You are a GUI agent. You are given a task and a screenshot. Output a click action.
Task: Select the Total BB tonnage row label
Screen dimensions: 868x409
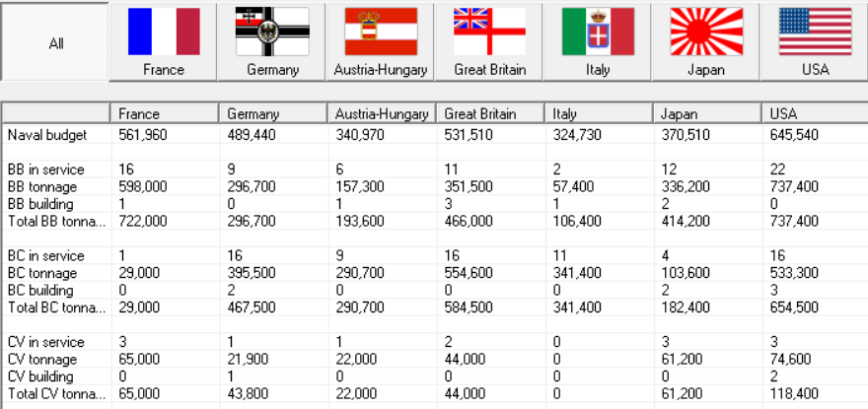55,222
